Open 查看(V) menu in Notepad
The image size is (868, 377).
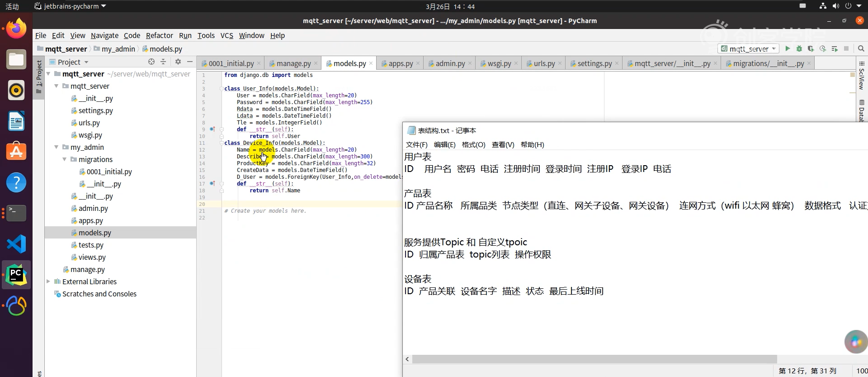coord(503,145)
